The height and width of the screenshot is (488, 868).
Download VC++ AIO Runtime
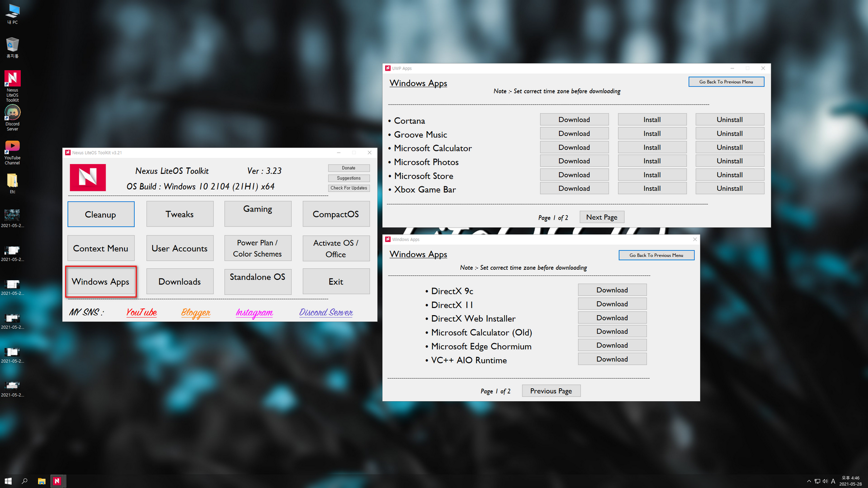coord(612,359)
